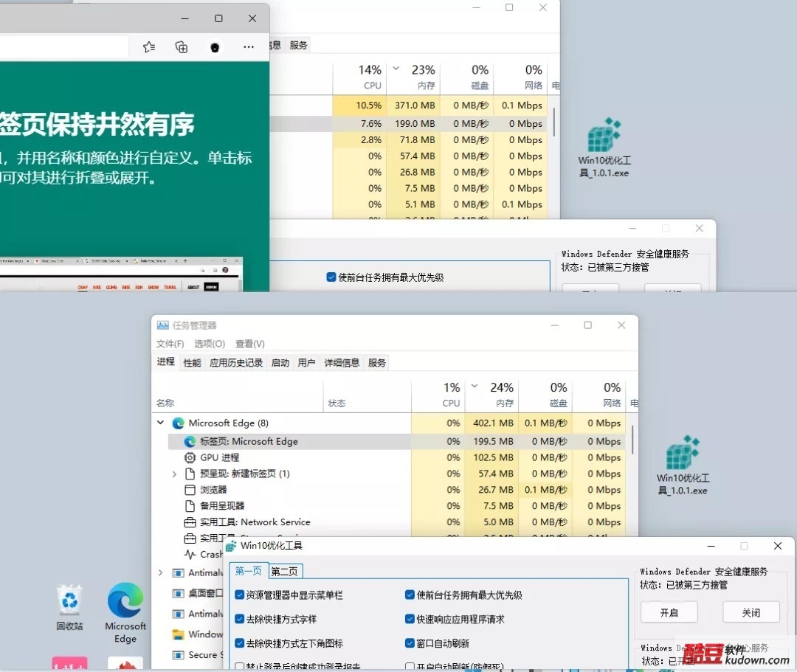797x672 pixels.
Task: Click the Crash handler pulse icon
Action: point(190,554)
